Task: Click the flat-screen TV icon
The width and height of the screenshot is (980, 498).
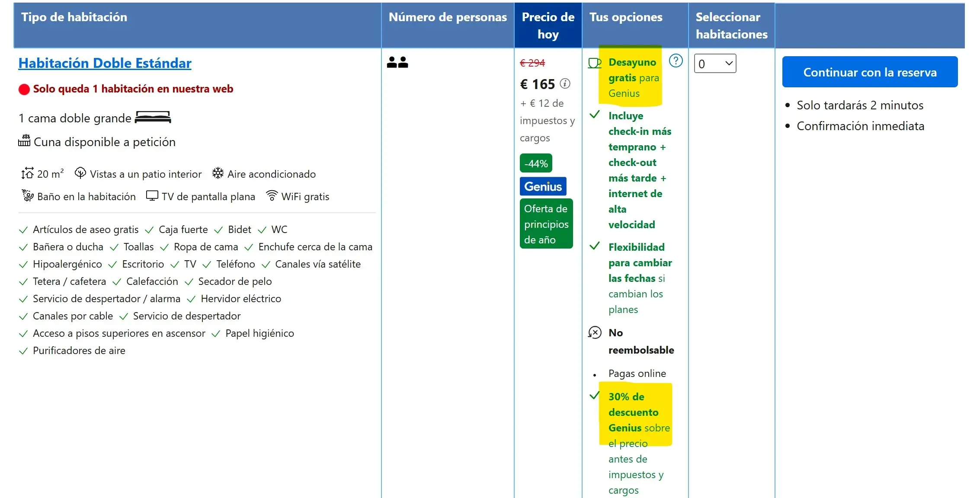Action: (x=152, y=196)
